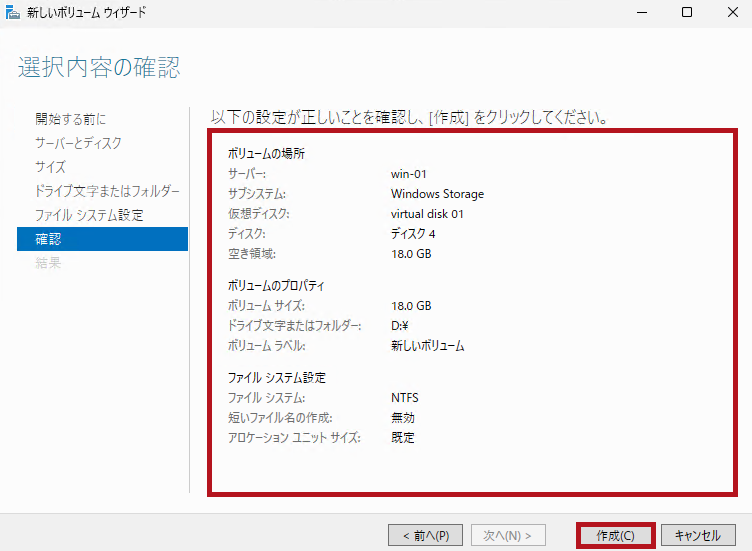Image resolution: width=752 pixels, height=551 pixels.
Task: Select the win-01 server value
Action: coord(409,174)
